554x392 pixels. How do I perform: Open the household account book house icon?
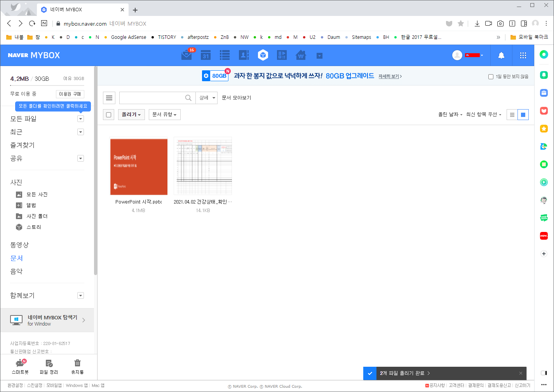301,55
